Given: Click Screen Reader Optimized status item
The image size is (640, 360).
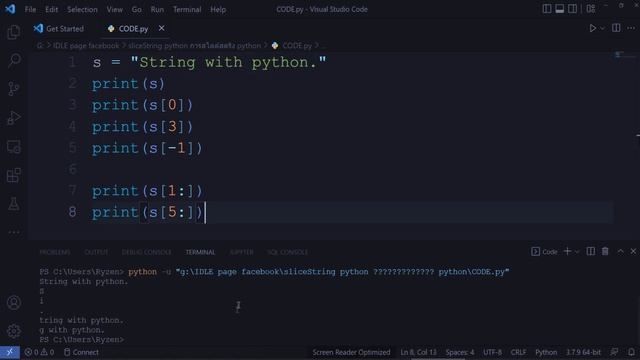Looking at the screenshot, I should tap(351, 352).
